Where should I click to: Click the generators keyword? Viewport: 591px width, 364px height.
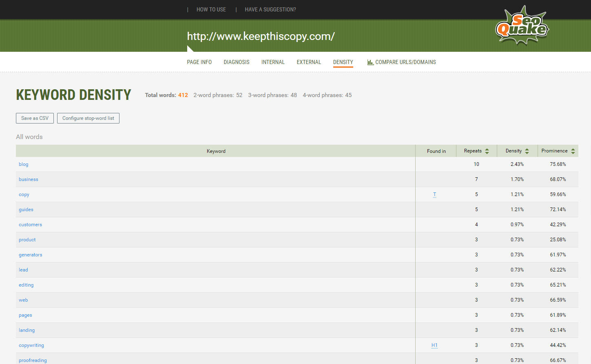pos(31,255)
